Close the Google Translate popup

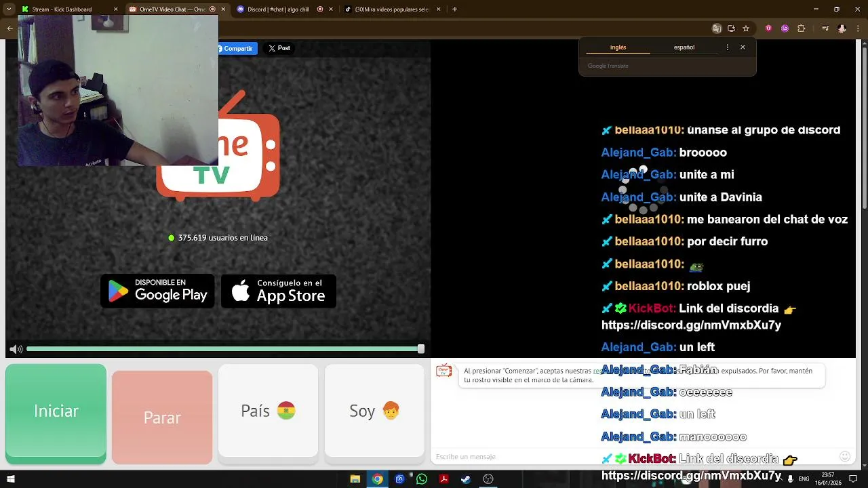(743, 47)
